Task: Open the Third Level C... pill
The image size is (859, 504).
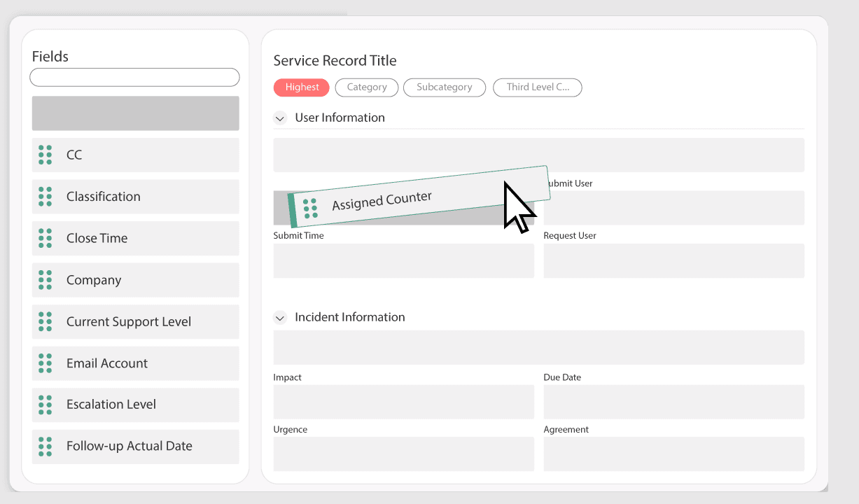Action: tap(538, 87)
